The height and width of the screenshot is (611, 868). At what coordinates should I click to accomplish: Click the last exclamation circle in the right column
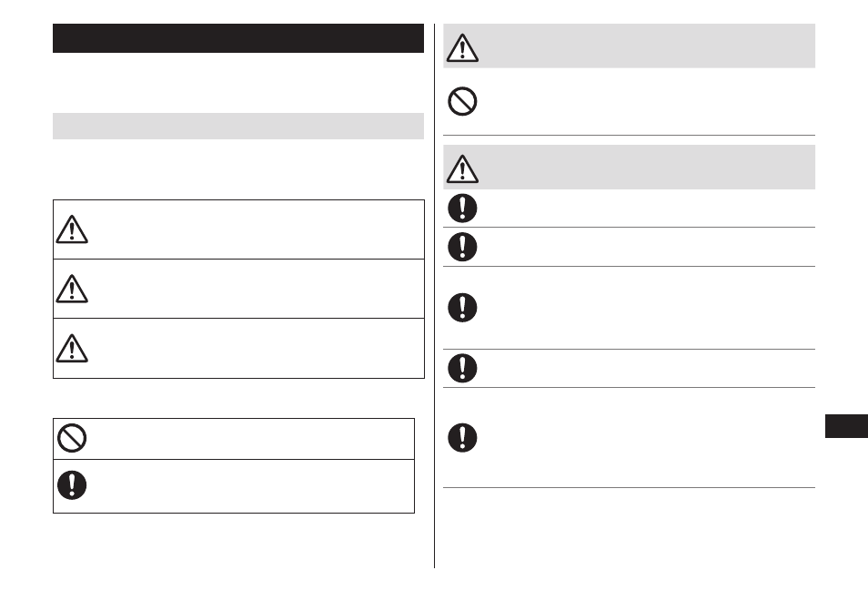[x=462, y=437]
